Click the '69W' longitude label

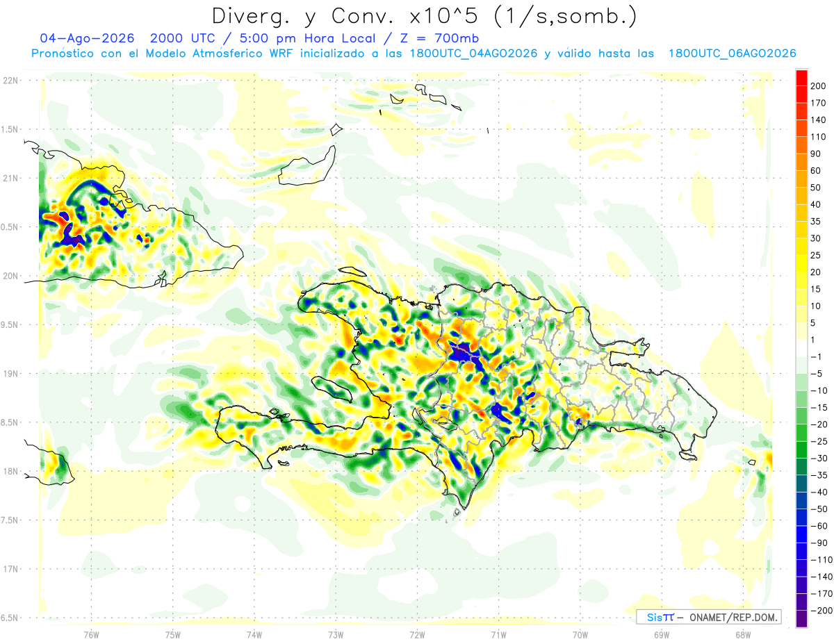662,635
